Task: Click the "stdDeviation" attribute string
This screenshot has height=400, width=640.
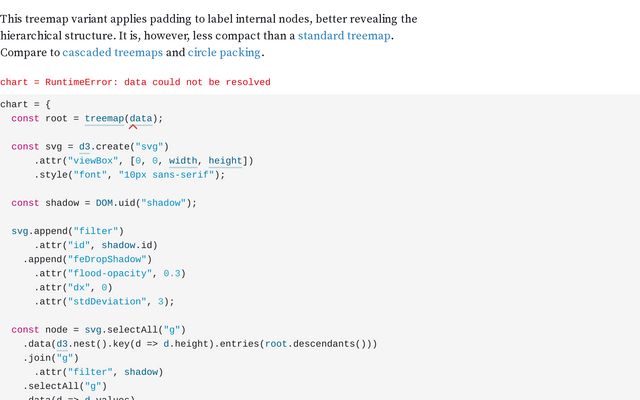Action: pos(107,302)
